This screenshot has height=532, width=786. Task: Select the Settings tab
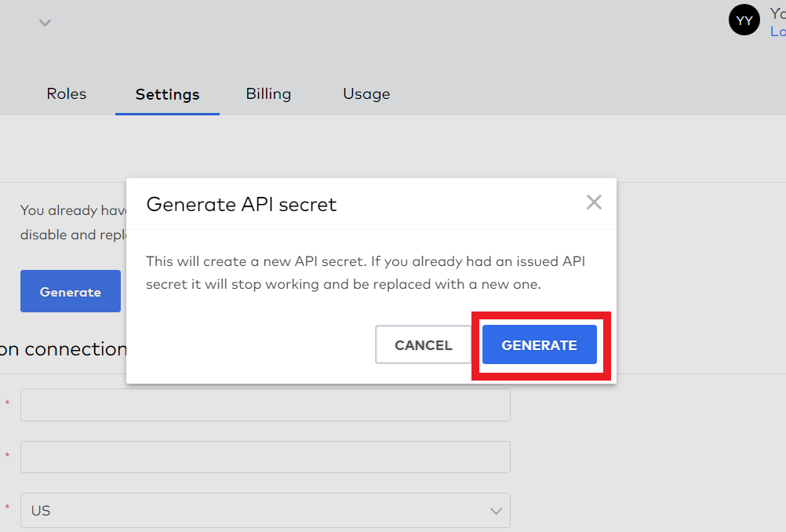(x=167, y=95)
